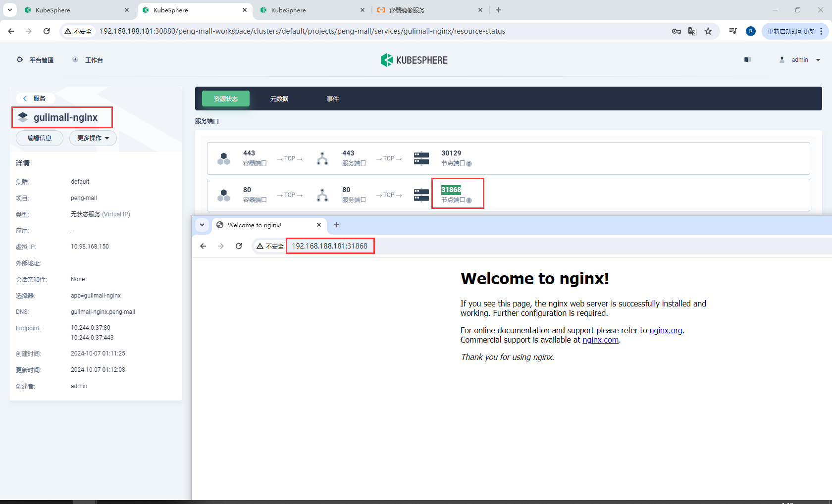Open the tab search dropdown in main browser
The height and width of the screenshot is (504, 832).
click(9, 10)
